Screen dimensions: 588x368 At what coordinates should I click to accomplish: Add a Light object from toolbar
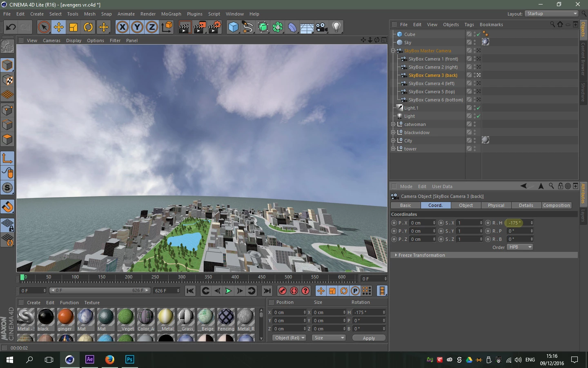(336, 27)
